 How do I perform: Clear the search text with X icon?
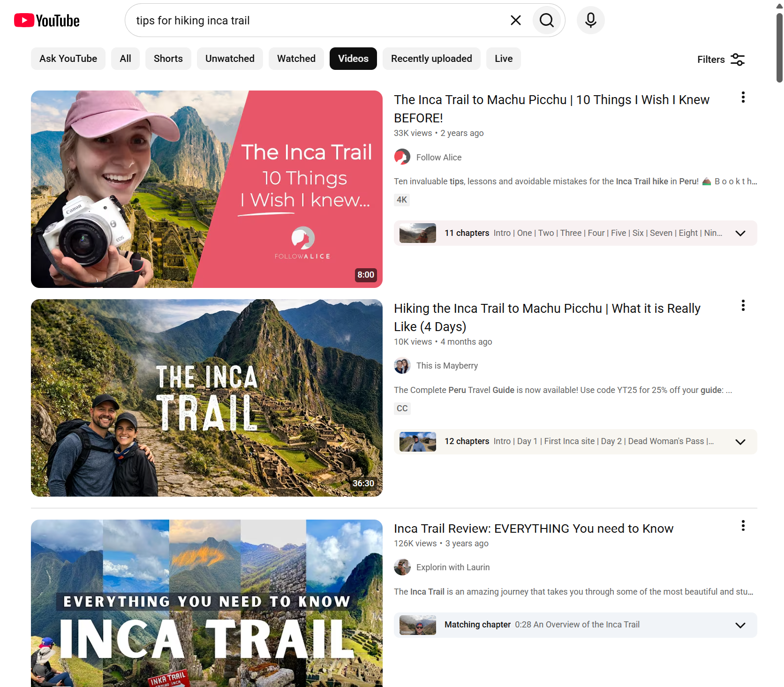coord(516,20)
